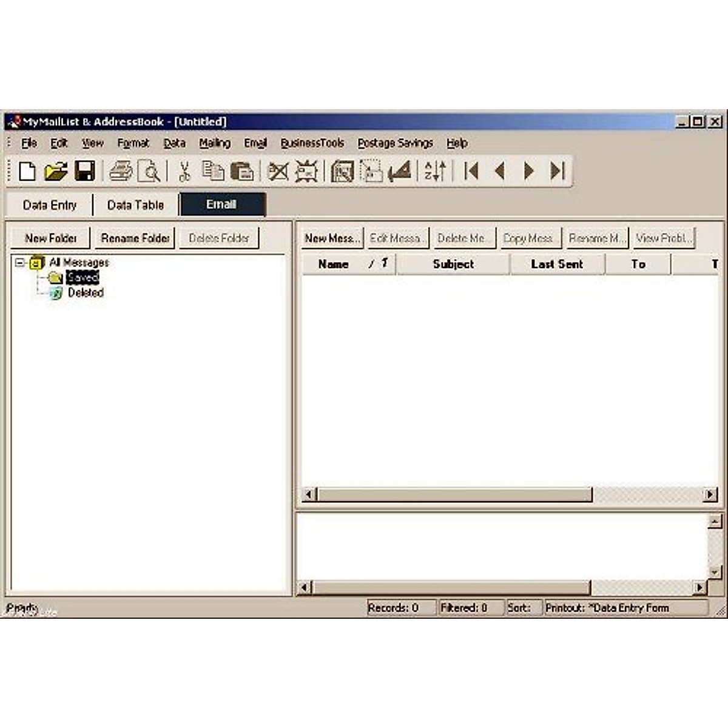Sort messages by Subject column header
The height and width of the screenshot is (728, 728).
pos(453,265)
